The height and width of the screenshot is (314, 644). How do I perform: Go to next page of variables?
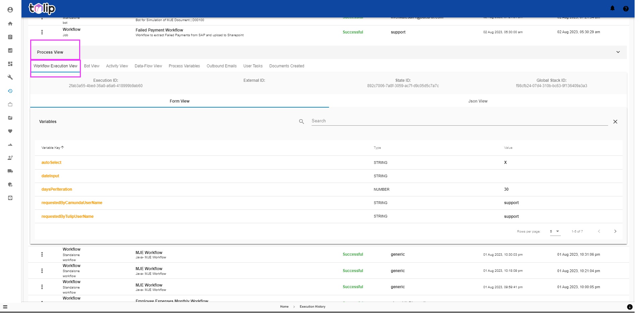[615, 231]
